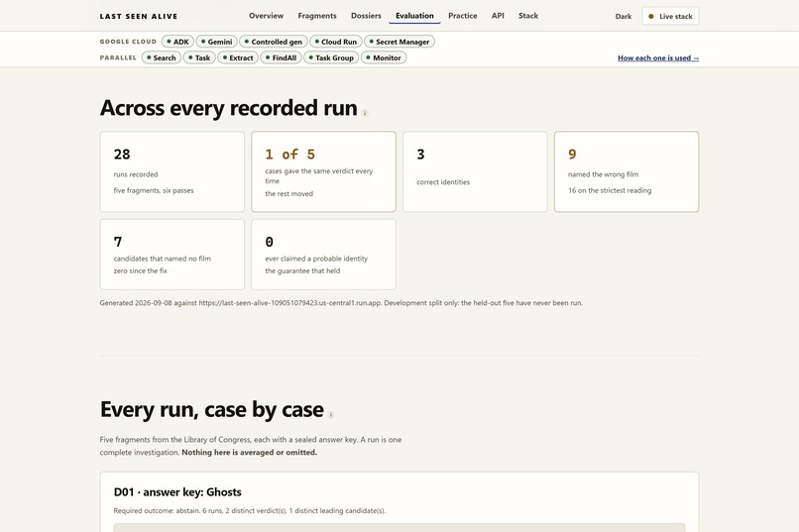Click the info icon beside 'Every run, case by case'

coord(331,415)
